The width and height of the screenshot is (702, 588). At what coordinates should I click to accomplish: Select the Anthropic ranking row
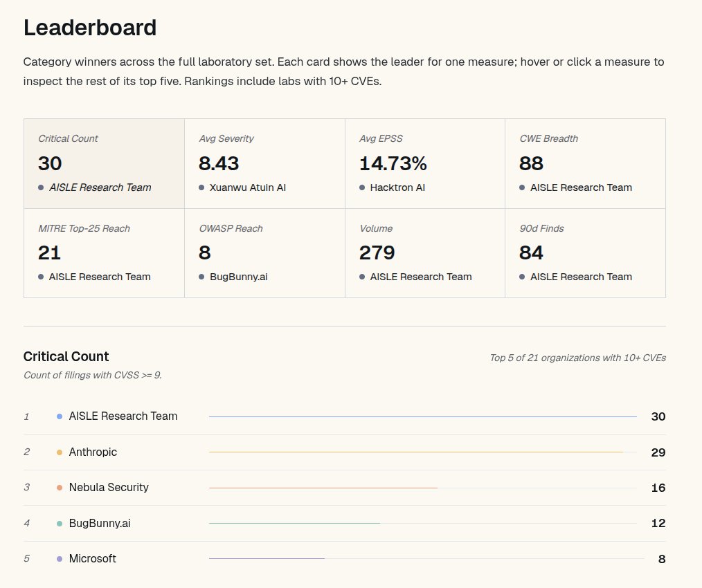pyautogui.click(x=345, y=452)
